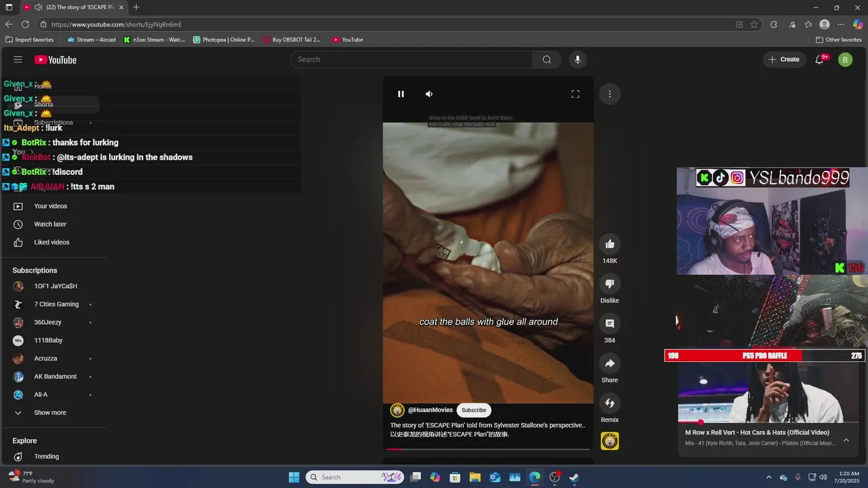Open M Row x Rell Vert video title
Viewport: 868px width, 488px height.
[x=757, y=432]
